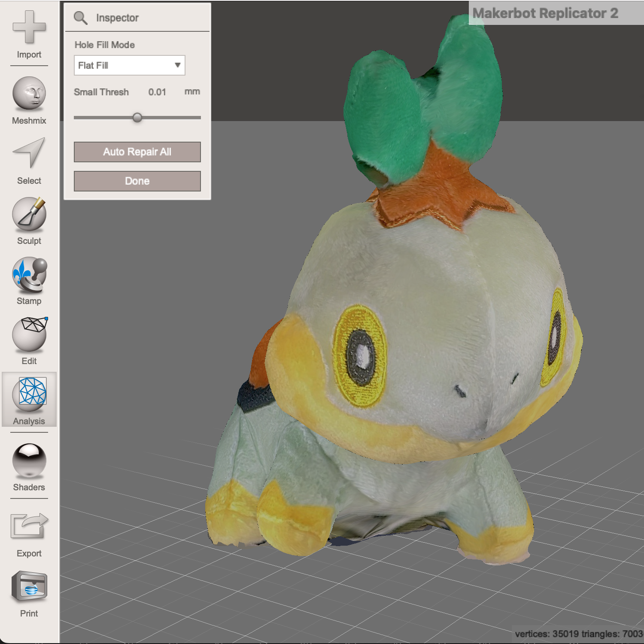Screen dimensions: 644x644
Task: Click the Small Thresh value field
Action: tap(157, 92)
